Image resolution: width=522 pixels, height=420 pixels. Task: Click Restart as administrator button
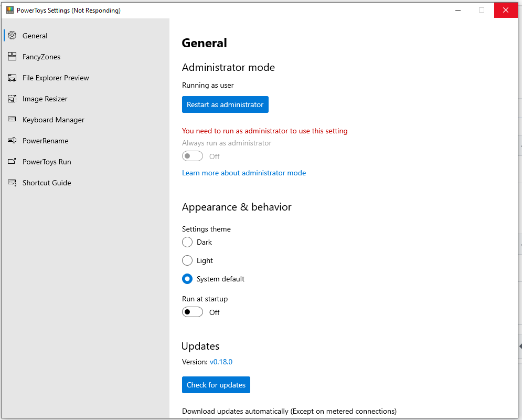click(225, 104)
